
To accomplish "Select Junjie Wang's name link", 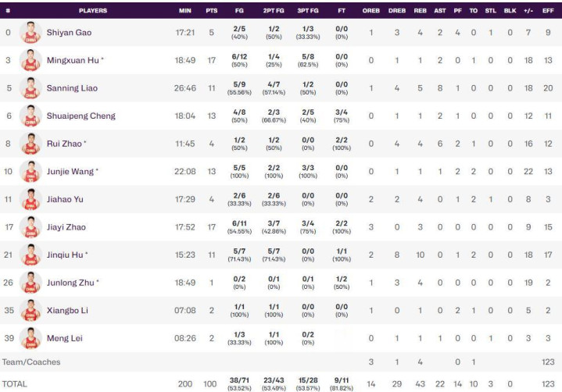I will click(x=70, y=172).
